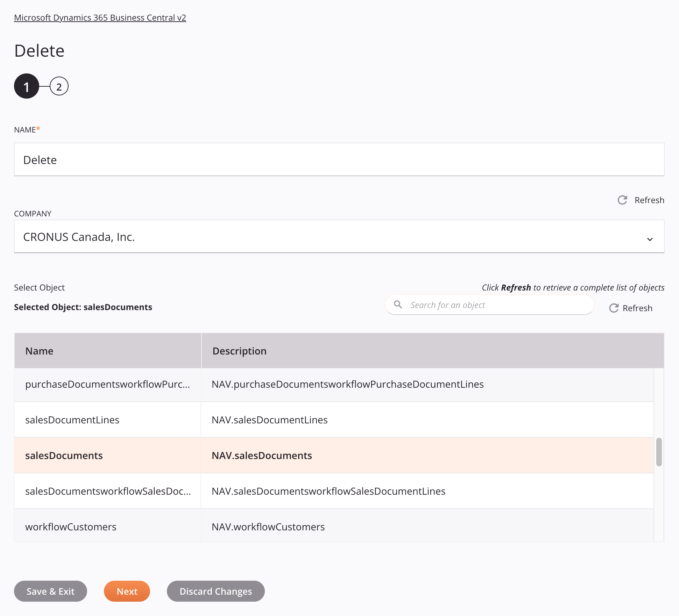Click the Discard Changes button
The width and height of the screenshot is (679, 616).
tap(215, 591)
